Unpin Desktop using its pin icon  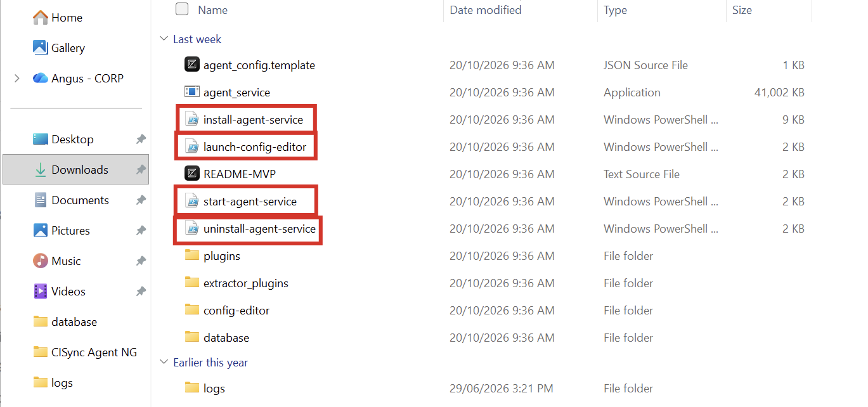(141, 139)
